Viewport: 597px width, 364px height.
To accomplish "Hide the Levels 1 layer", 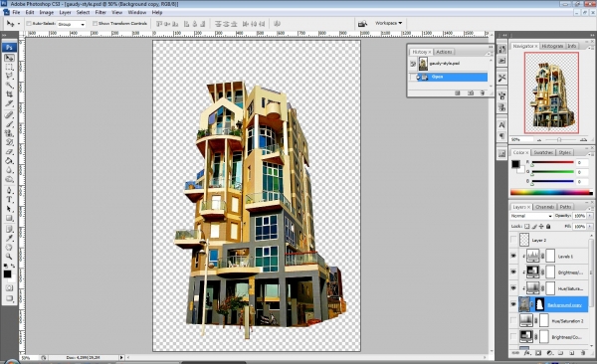I will (513, 257).
